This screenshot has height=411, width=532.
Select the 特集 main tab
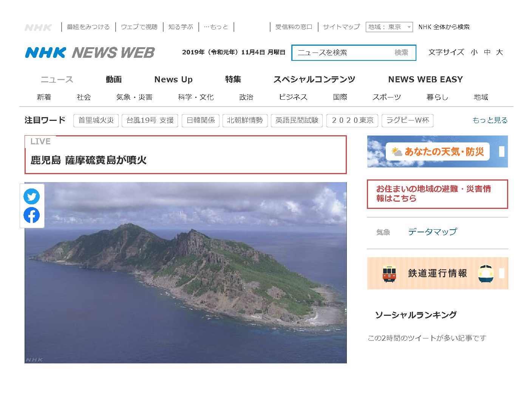(x=233, y=79)
